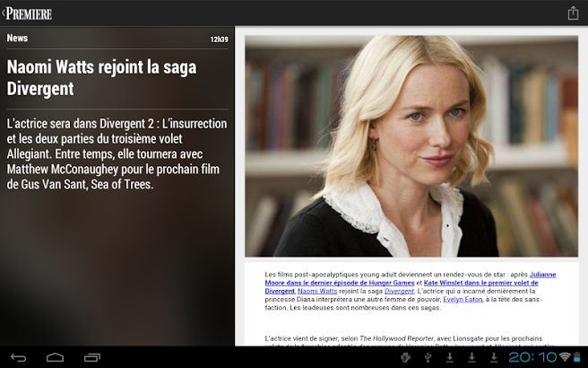
Task: Open the italic Divergent link
Action: click(399, 291)
